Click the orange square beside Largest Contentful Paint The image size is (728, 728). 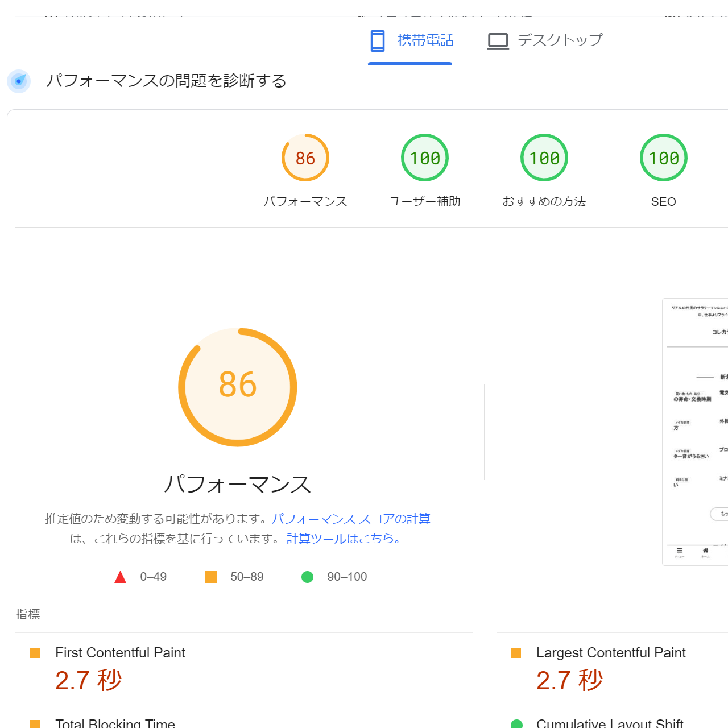coord(516,653)
